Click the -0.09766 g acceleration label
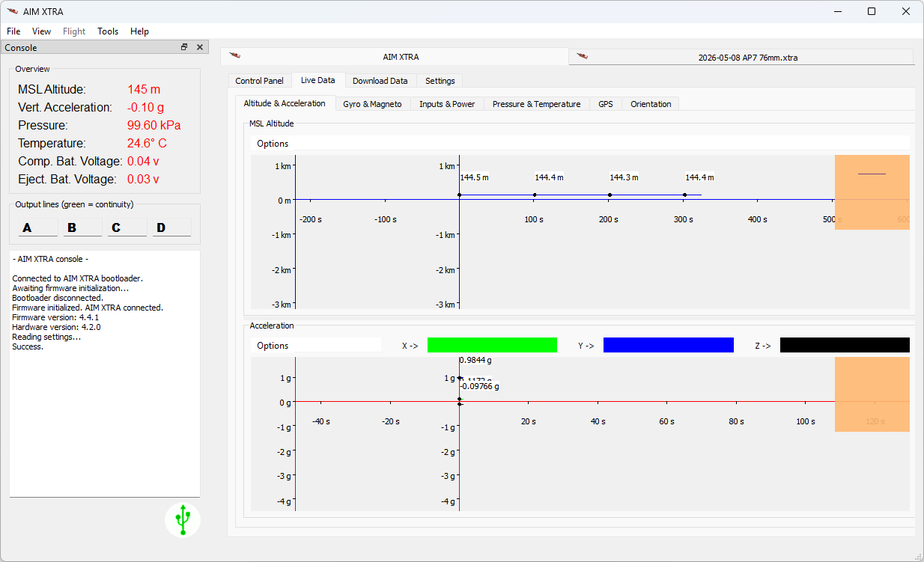 (479, 387)
